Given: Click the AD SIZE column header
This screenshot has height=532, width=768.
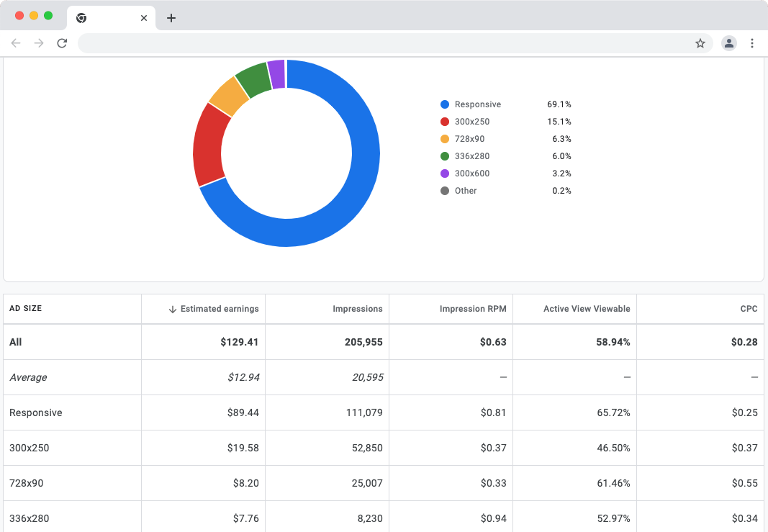Looking at the screenshot, I should pos(25,308).
